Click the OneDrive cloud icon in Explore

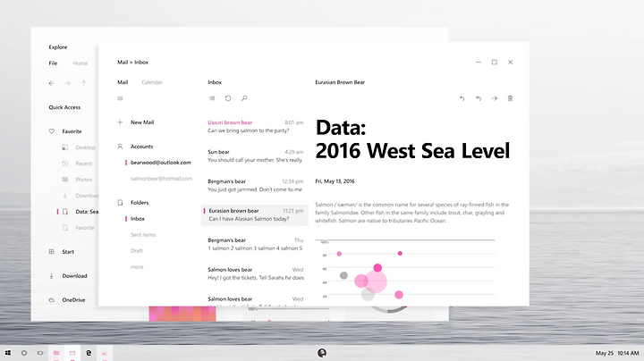[51, 300]
